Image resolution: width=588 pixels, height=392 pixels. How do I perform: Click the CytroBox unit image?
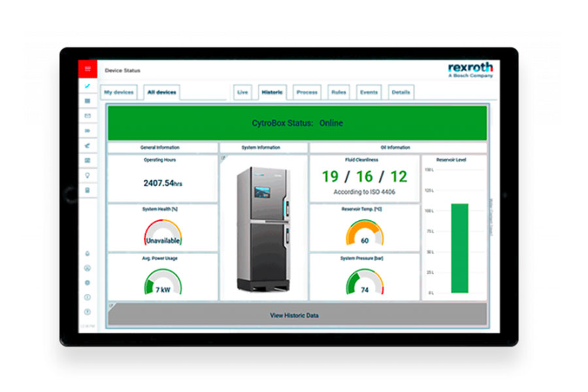pos(263,229)
